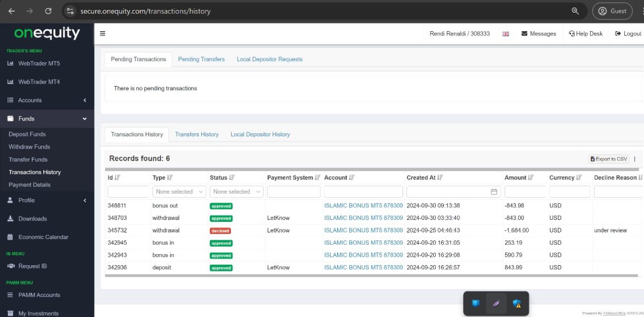Open Withdraw Funds sidebar link
Viewport: 644px width, 317px height.
pyautogui.click(x=29, y=147)
